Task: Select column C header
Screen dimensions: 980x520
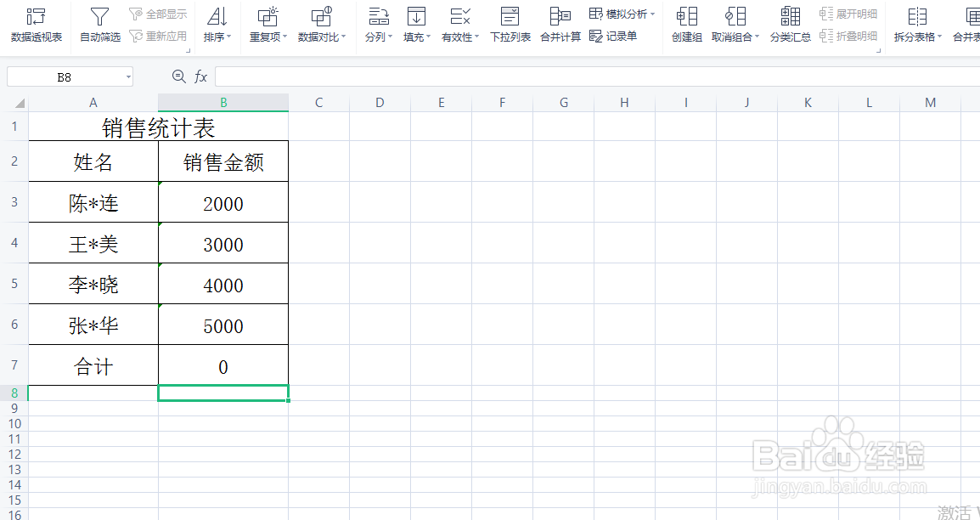Action: point(318,103)
